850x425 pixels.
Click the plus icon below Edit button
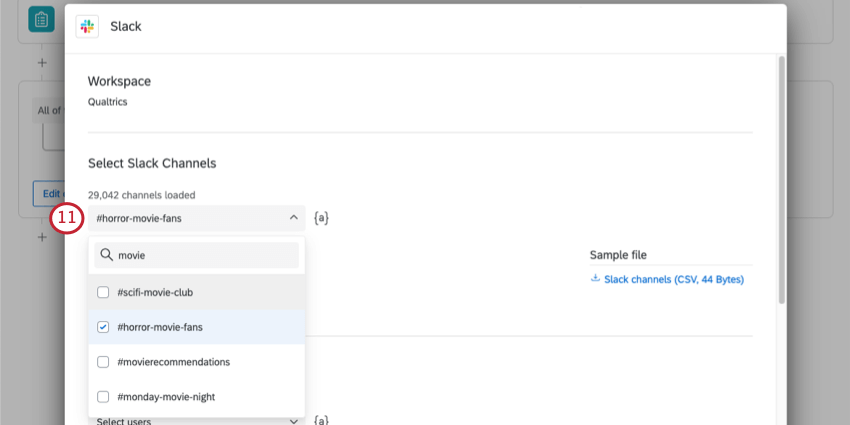(x=42, y=237)
